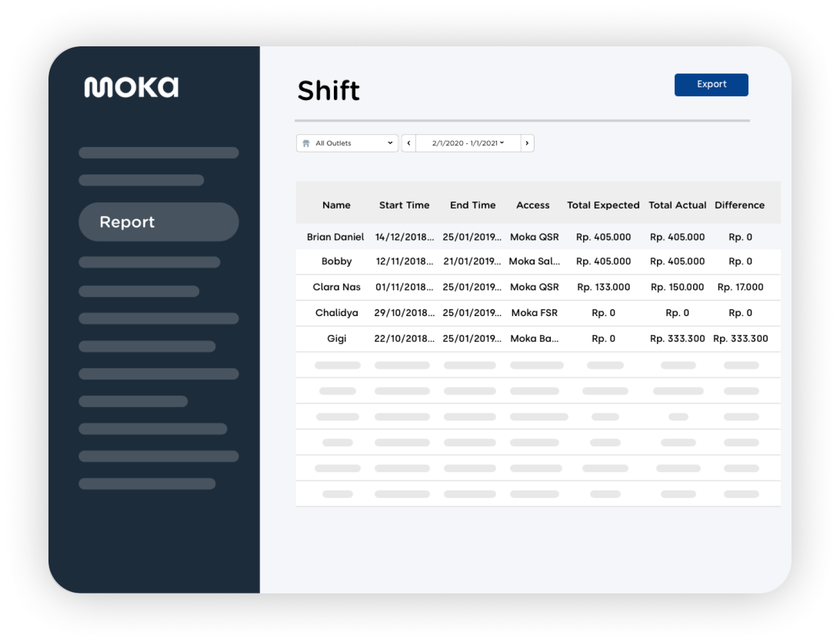Open the All Outlets dropdown

[x=347, y=143]
